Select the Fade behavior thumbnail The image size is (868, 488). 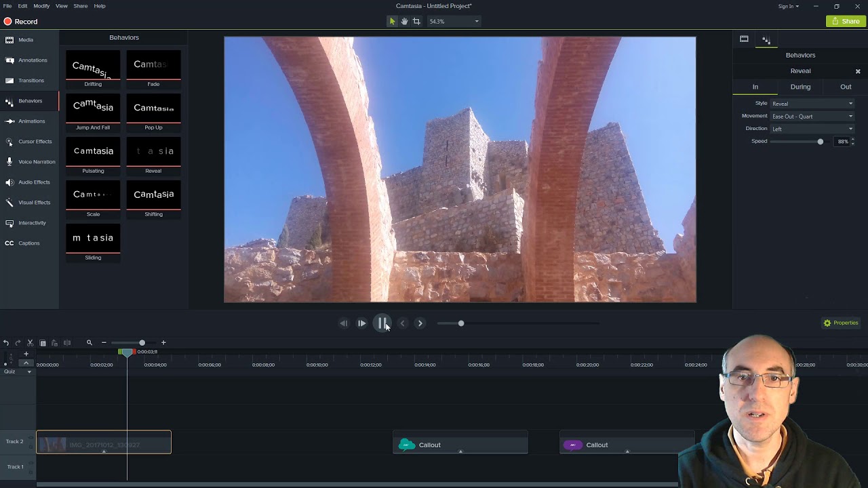(x=153, y=68)
